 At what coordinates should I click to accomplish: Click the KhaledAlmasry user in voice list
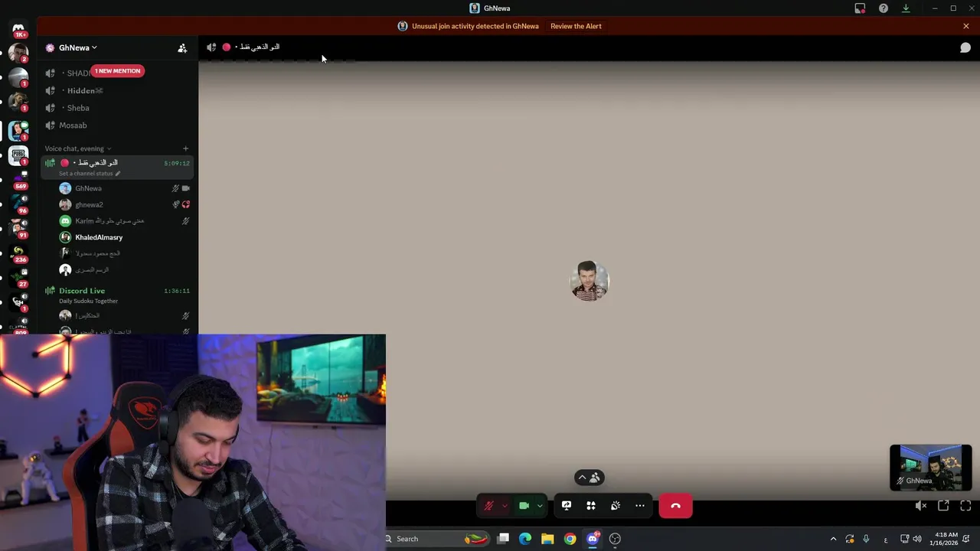click(125, 237)
